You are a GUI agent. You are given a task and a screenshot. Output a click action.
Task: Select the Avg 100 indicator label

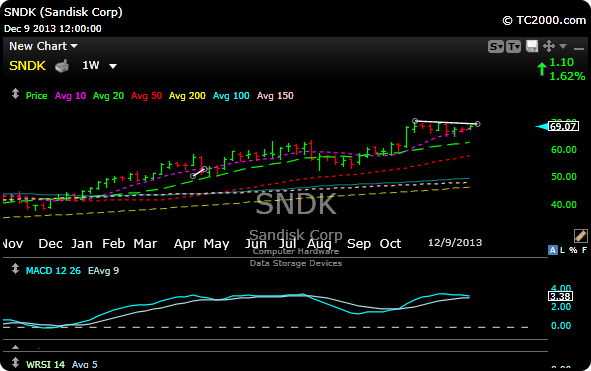click(x=231, y=96)
